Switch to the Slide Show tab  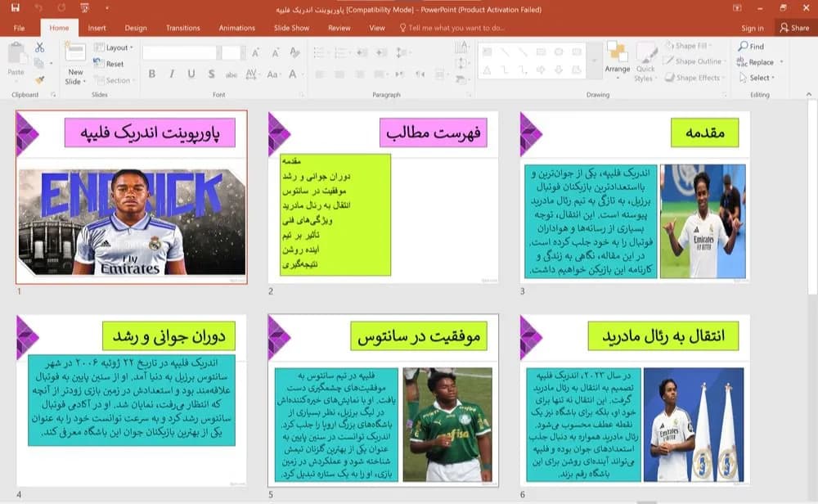(292, 28)
